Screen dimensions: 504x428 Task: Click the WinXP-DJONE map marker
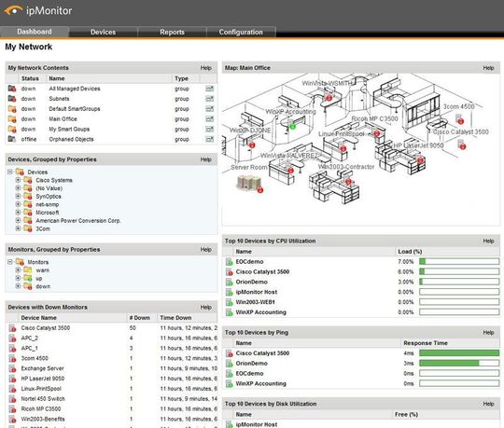coord(252,145)
